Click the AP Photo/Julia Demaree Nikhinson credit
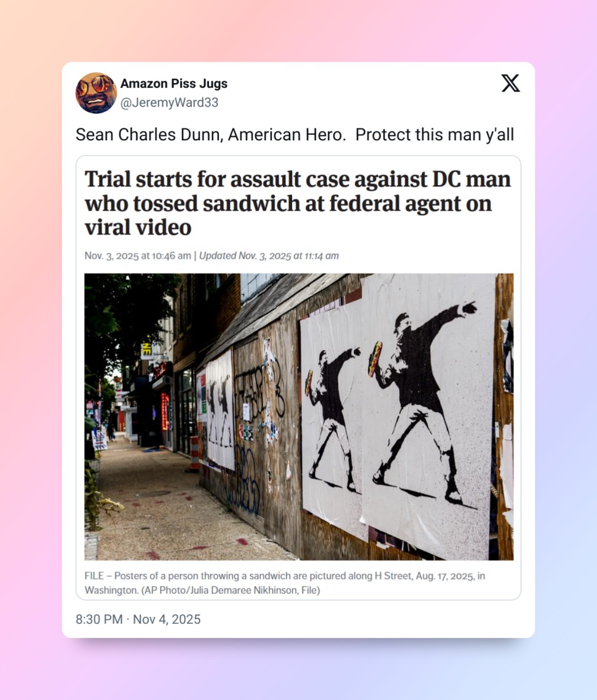The width and height of the screenshot is (597, 700). pos(231,590)
